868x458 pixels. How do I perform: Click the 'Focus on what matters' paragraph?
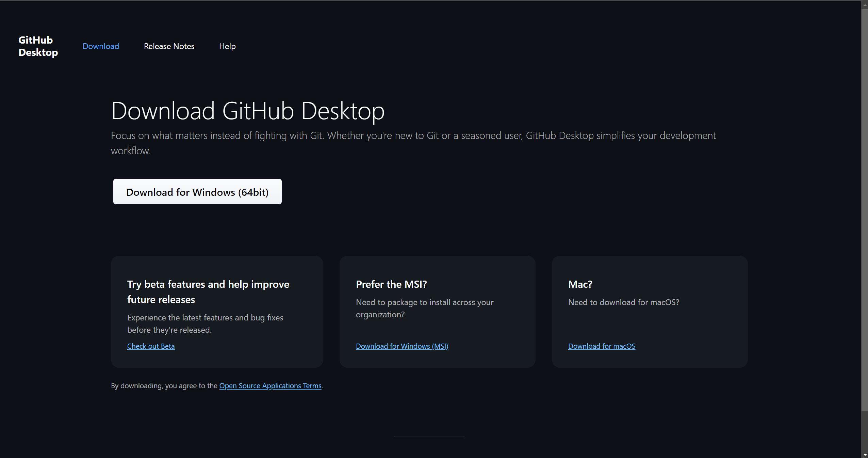[x=413, y=143]
